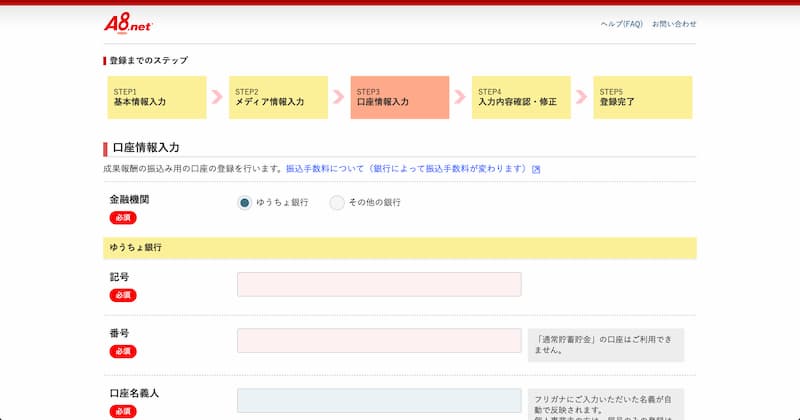The width and height of the screenshot is (800, 420).
Task: Click the 必須 badge under 記号
Action: (x=123, y=295)
